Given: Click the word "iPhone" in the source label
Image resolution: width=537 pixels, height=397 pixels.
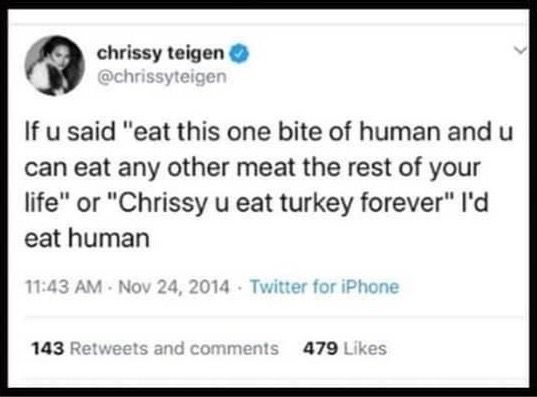Looking at the screenshot, I should [x=371, y=286].
